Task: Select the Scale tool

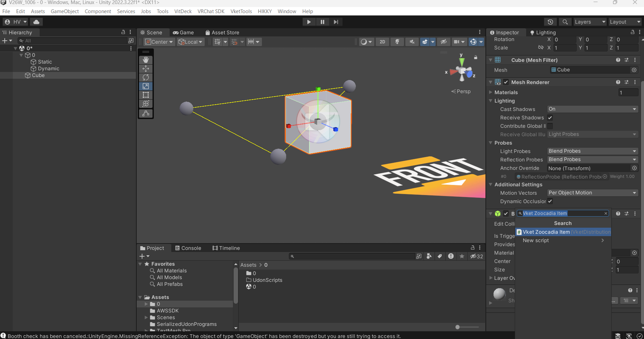Action: tap(146, 86)
